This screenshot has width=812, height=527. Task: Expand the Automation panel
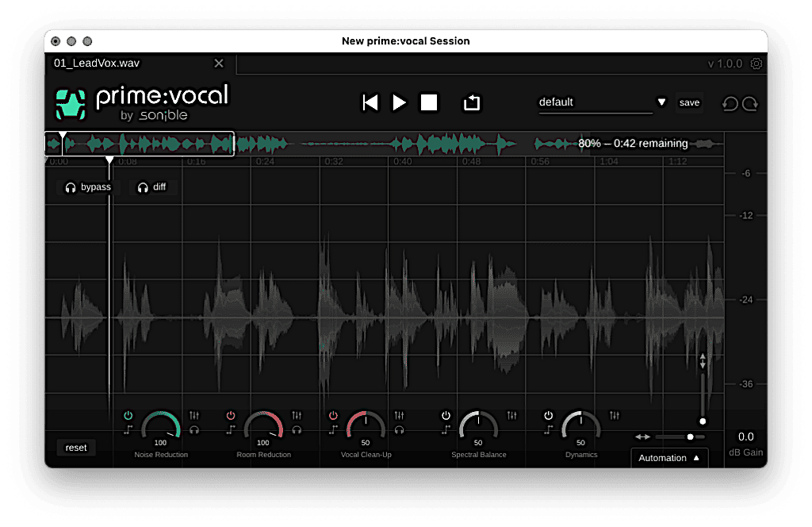tap(669, 458)
